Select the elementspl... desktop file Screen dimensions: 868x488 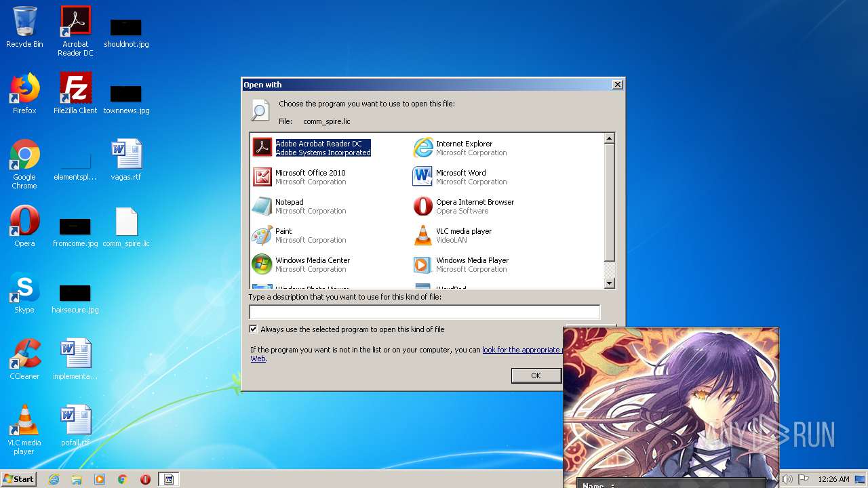75,167
